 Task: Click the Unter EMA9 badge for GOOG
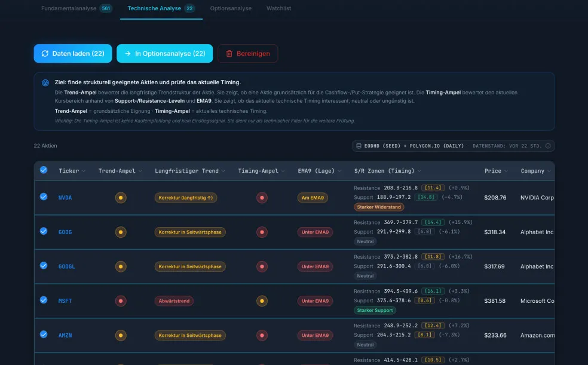coord(315,232)
